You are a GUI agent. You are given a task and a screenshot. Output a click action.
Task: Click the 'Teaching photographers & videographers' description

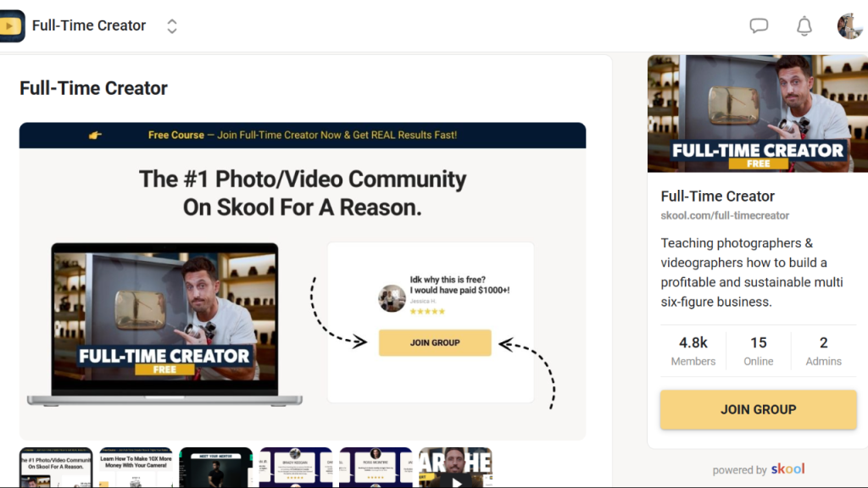(752, 272)
